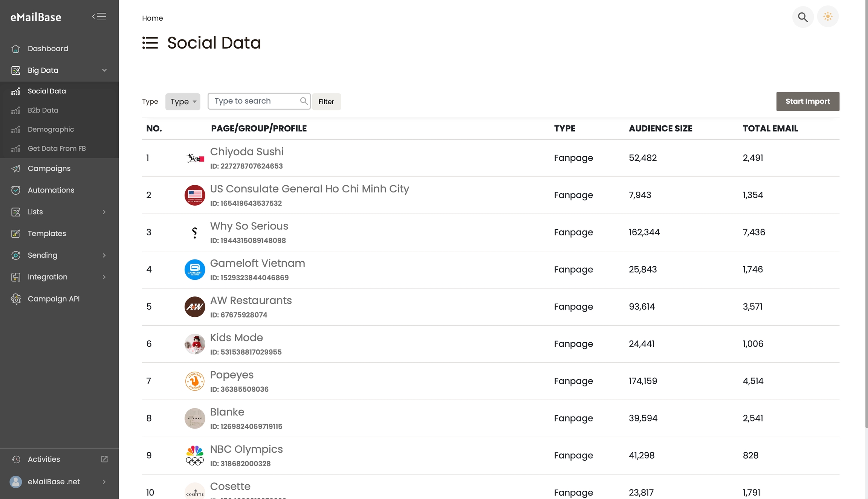868x499 pixels.
Task: Click the Gameloft Vietnam page thumbnail
Action: (x=195, y=270)
